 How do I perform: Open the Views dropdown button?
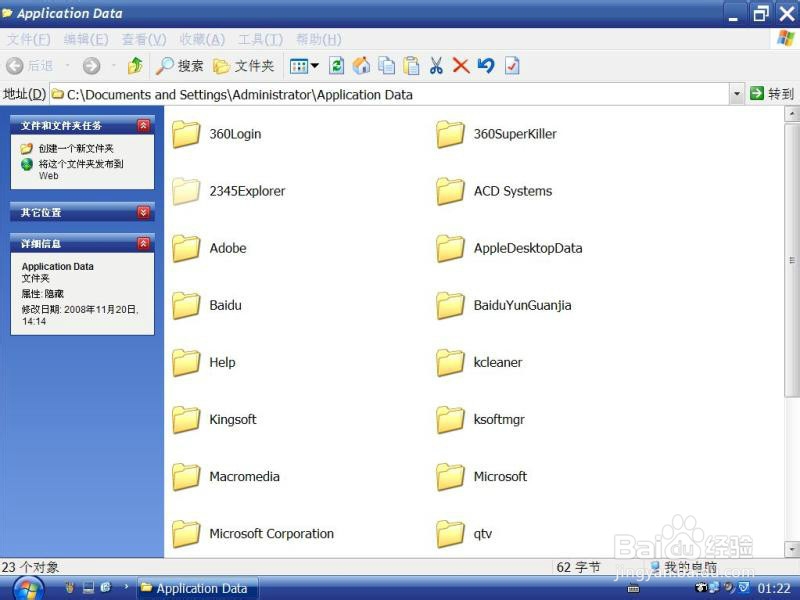[x=304, y=66]
